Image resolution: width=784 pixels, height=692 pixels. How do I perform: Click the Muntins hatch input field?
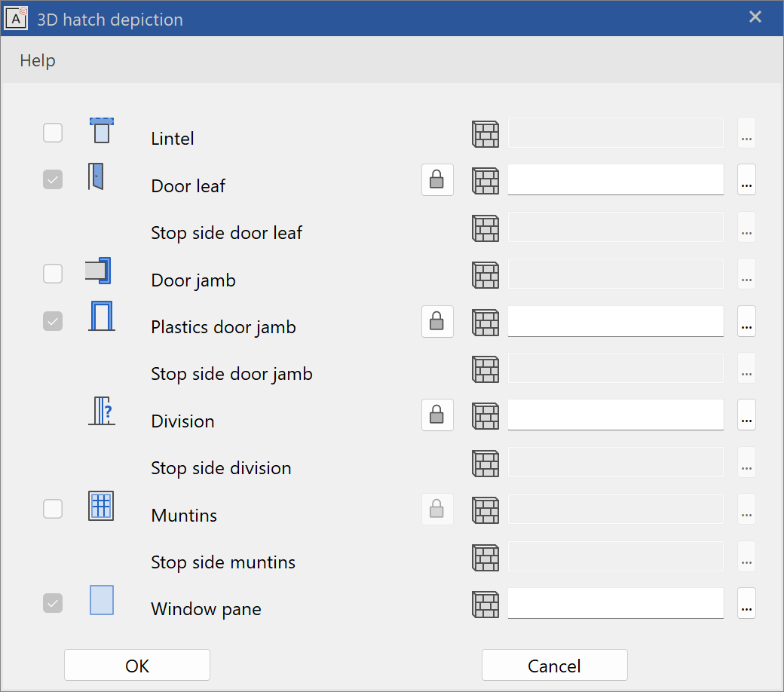[615, 509]
